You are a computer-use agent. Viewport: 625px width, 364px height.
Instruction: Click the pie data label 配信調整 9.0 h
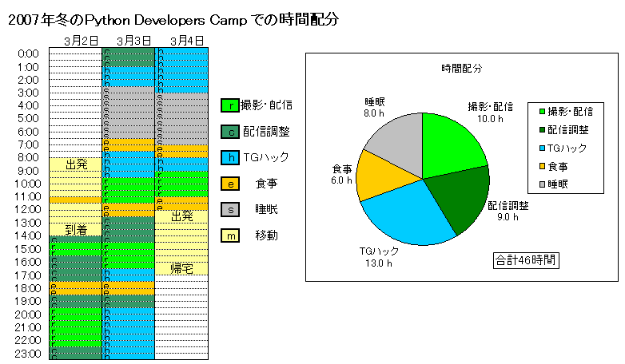pos(508,211)
